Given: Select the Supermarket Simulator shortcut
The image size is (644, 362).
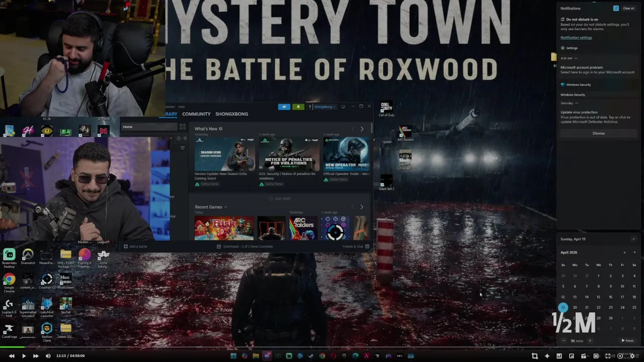Looking at the screenshot, I should (x=28, y=308).
